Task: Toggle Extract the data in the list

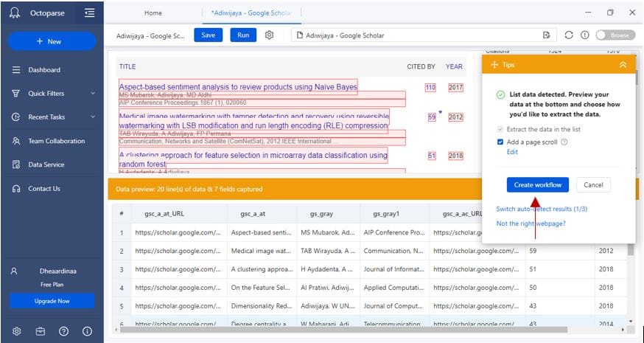Action: point(500,130)
